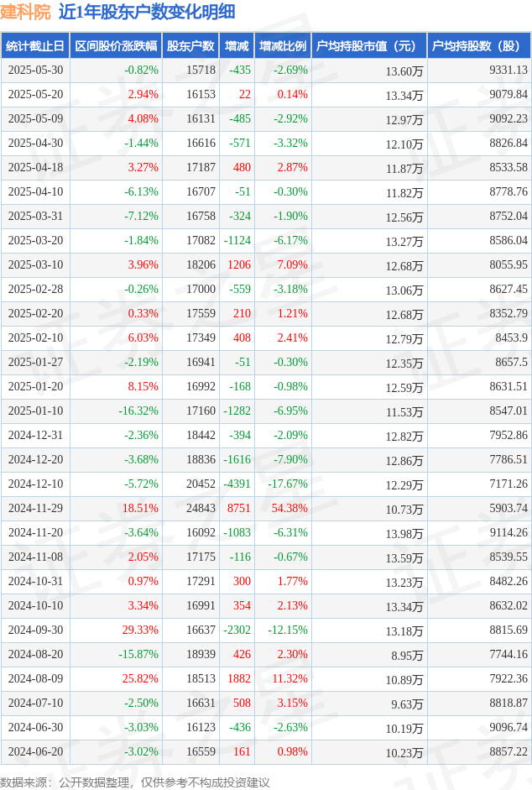This screenshot has height=790, width=532.
Task: Select the 13.98万 market value cell
Action: click(404, 534)
